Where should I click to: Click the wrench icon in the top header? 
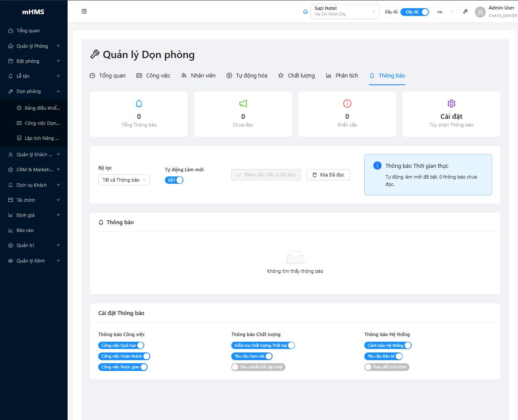coord(465,12)
